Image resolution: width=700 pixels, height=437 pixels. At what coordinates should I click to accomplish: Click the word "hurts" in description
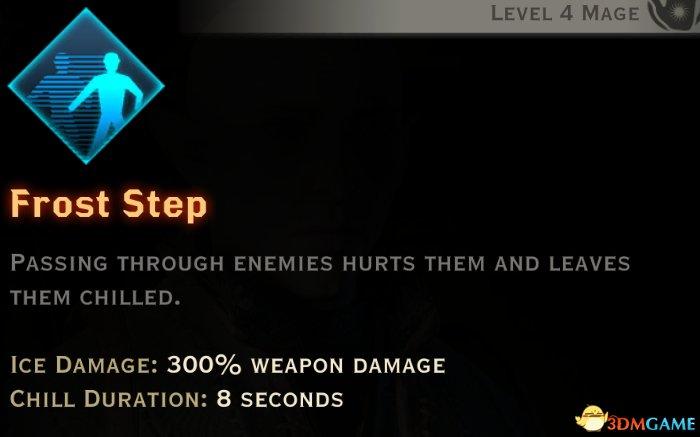379,263
